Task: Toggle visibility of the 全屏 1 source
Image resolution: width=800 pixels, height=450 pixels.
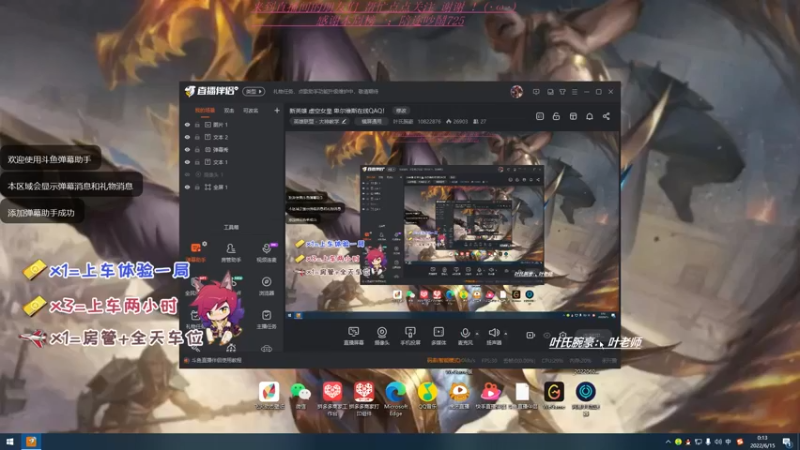Action: point(187,187)
